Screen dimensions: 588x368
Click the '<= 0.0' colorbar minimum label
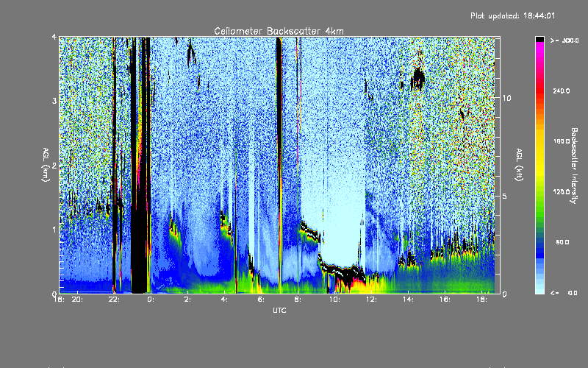(x=564, y=293)
